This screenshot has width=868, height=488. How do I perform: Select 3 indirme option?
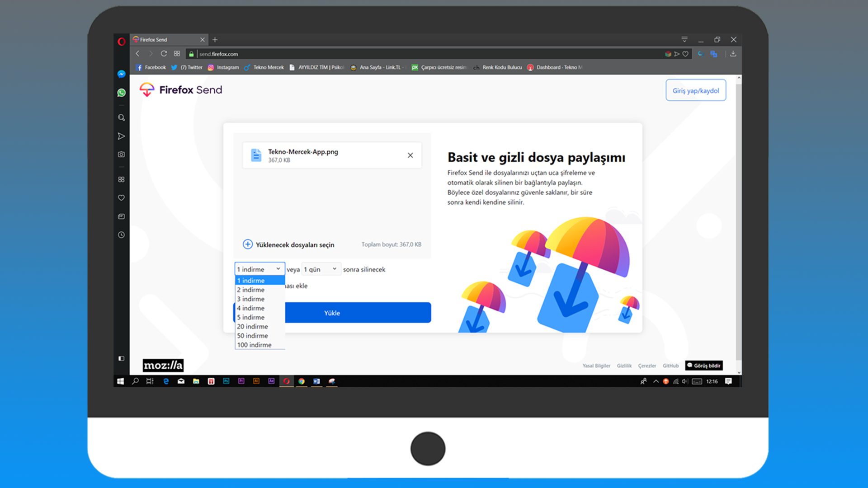(x=260, y=299)
